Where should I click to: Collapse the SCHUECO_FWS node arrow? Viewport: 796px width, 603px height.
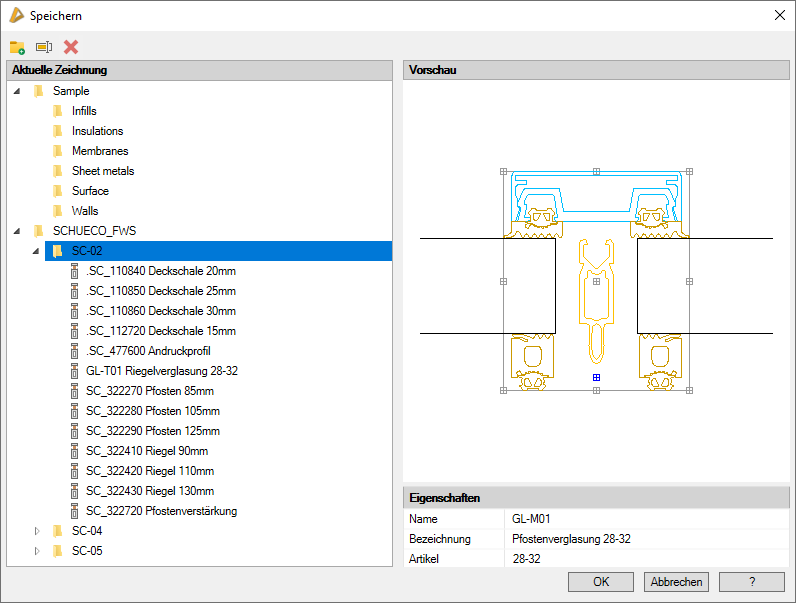pyautogui.click(x=18, y=231)
